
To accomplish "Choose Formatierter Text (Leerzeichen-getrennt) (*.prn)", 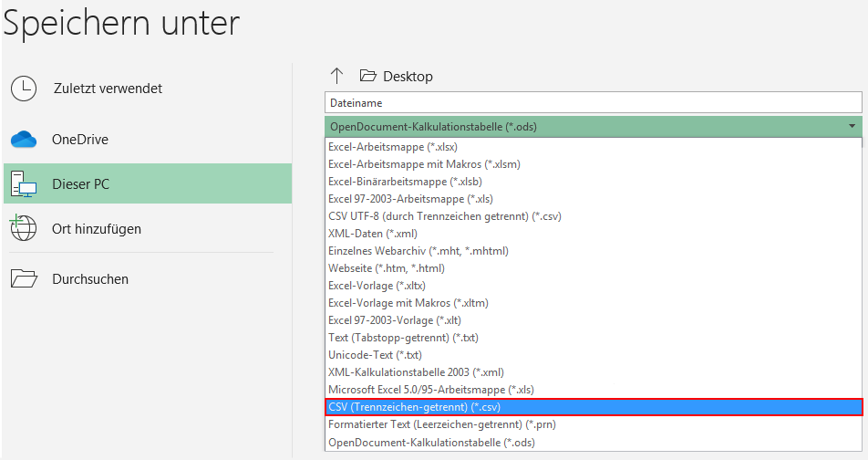I will [x=594, y=424].
